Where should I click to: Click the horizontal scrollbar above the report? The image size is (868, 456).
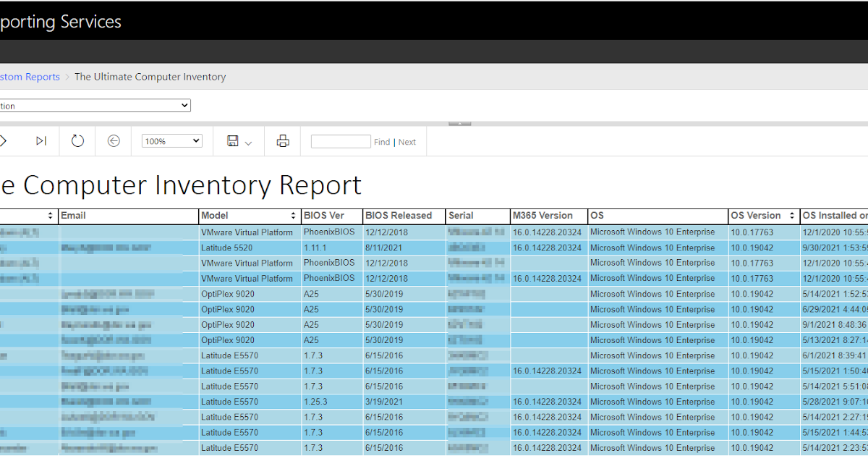pos(459,123)
